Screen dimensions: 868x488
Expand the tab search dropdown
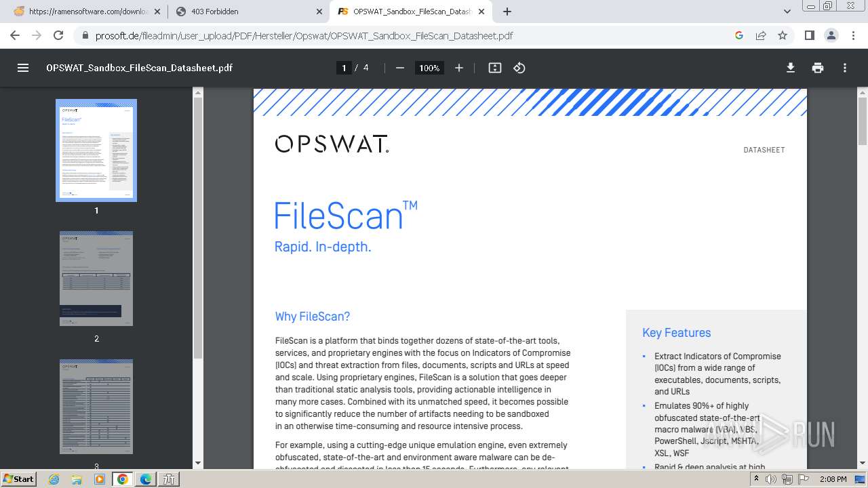tap(787, 12)
